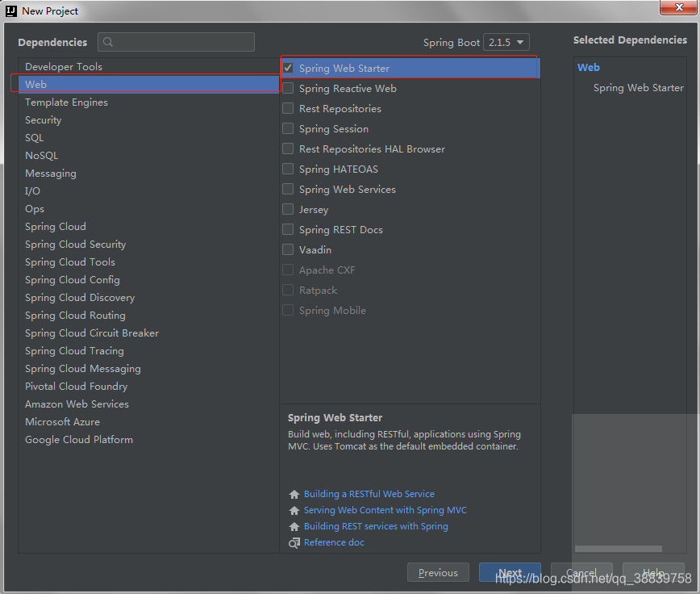The image size is (700, 594).
Task: Uncheck the Spring Web Starter checkbox
Action: pos(288,68)
